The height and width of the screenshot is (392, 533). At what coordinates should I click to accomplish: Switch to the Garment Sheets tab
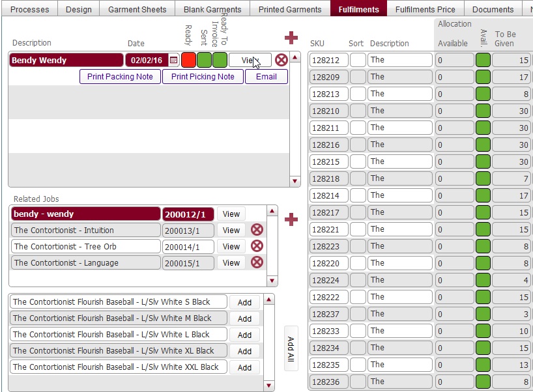coord(137,9)
